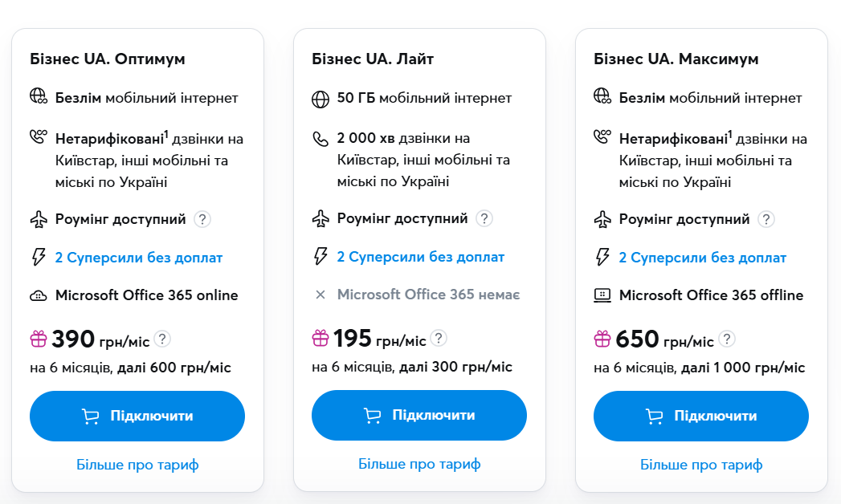Open Більше про тариф under Максимум card
Screen dimensions: 841x504
click(700, 465)
